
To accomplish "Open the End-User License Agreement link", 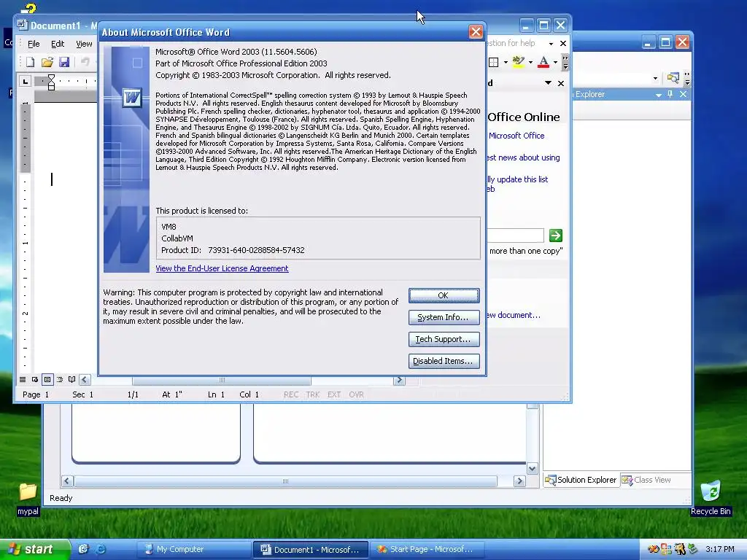I will click(x=222, y=268).
